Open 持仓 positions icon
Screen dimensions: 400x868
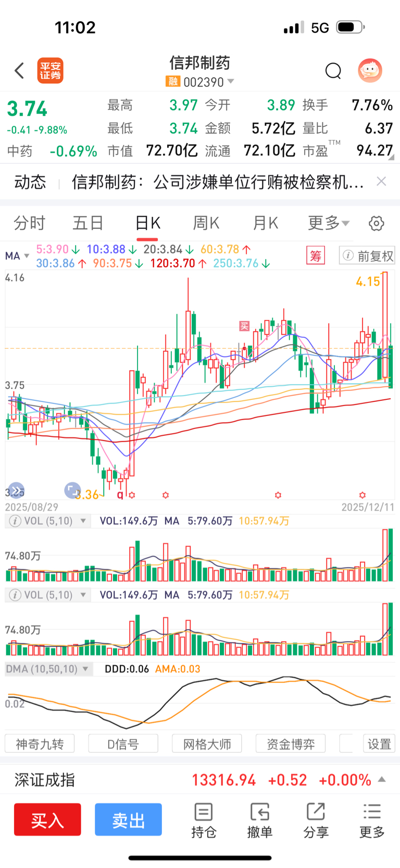(204, 821)
